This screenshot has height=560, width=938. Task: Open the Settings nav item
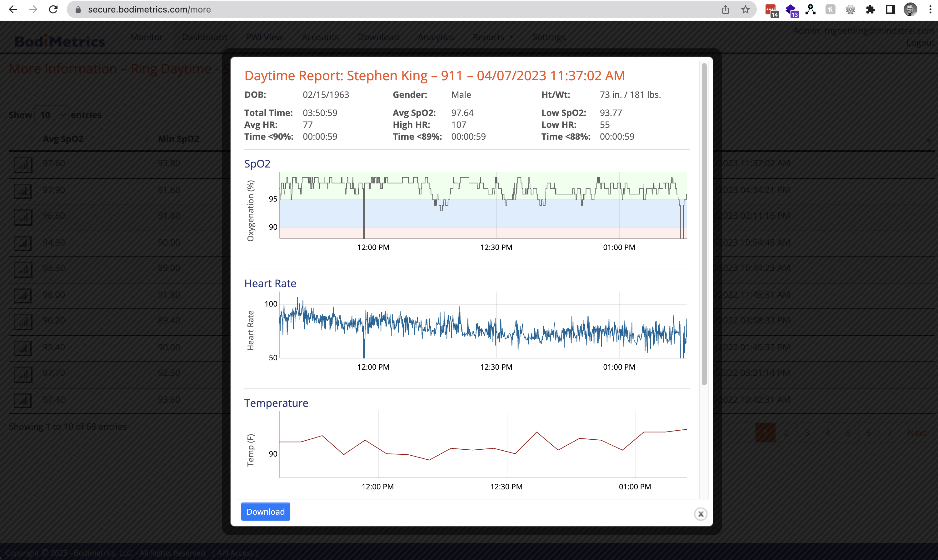pos(549,37)
